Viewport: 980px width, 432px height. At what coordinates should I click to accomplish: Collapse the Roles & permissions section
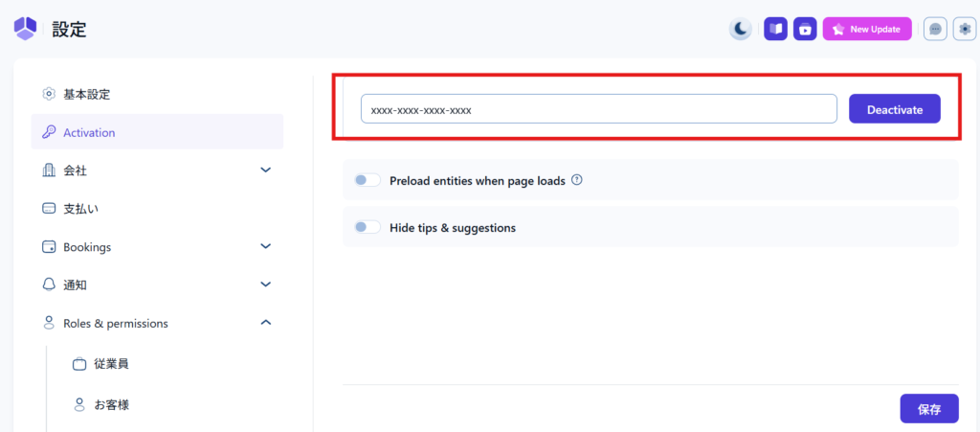tap(266, 323)
